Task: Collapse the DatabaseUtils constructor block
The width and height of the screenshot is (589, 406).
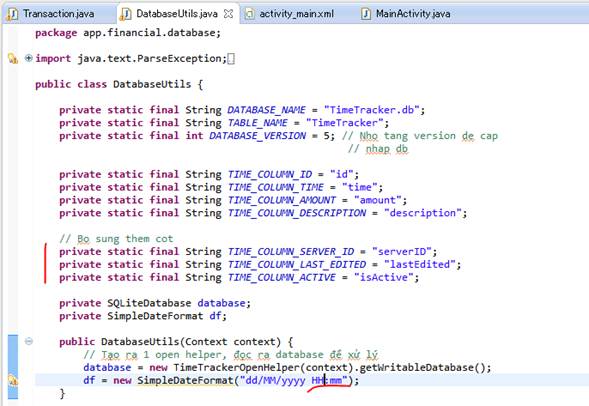Action: point(29,341)
